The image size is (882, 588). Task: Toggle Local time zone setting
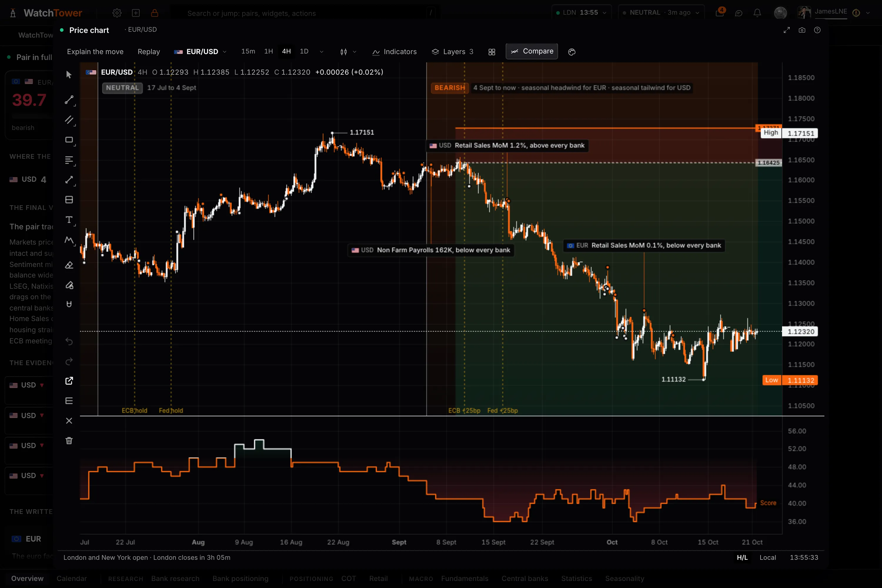tap(768, 558)
